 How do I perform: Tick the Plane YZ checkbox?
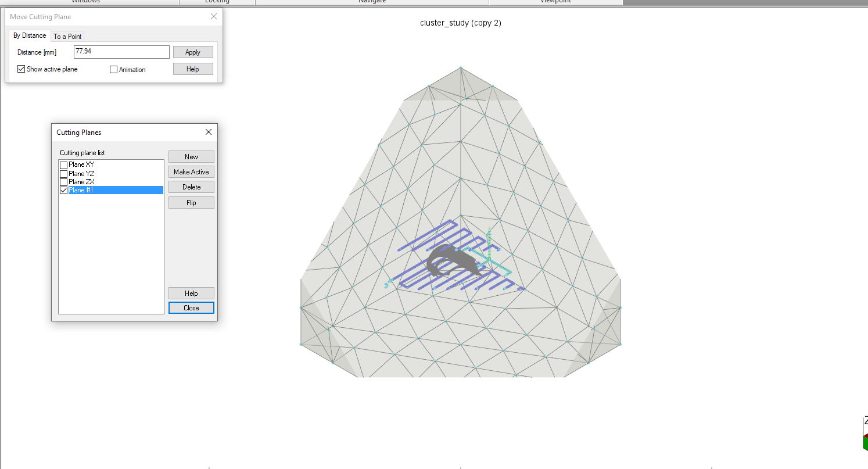(64, 174)
